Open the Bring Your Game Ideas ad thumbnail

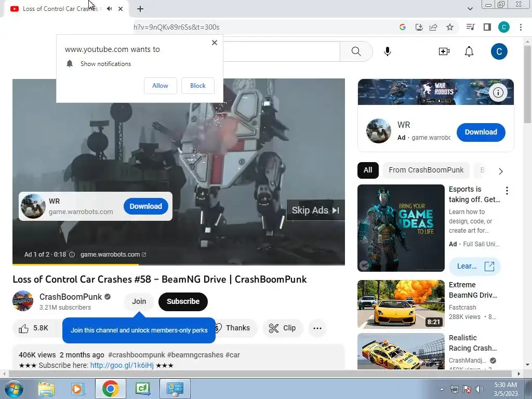[x=401, y=228]
